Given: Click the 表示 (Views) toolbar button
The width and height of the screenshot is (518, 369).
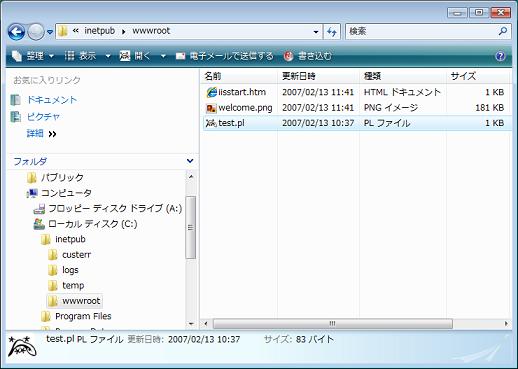Looking at the screenshot, I should 80,56.
